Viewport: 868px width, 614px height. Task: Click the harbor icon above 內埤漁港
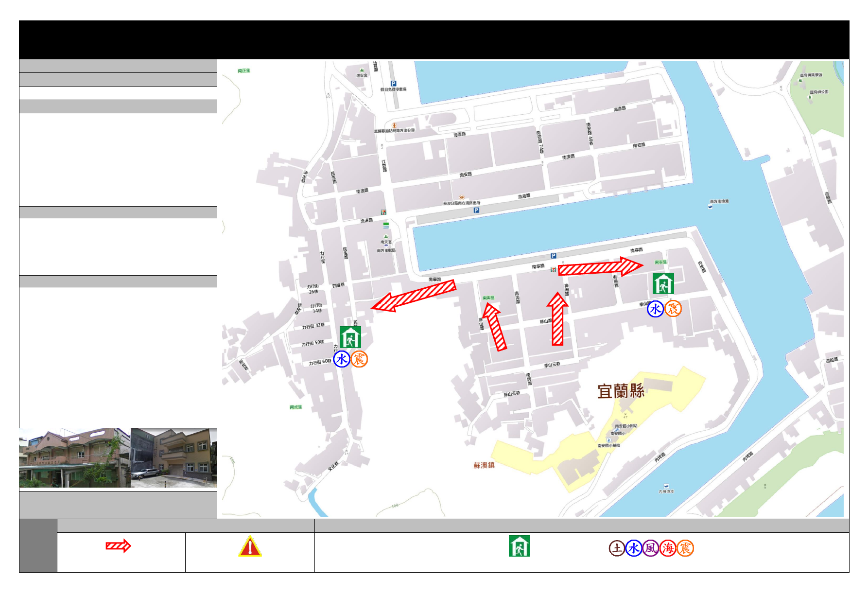[x=666, y=486]
